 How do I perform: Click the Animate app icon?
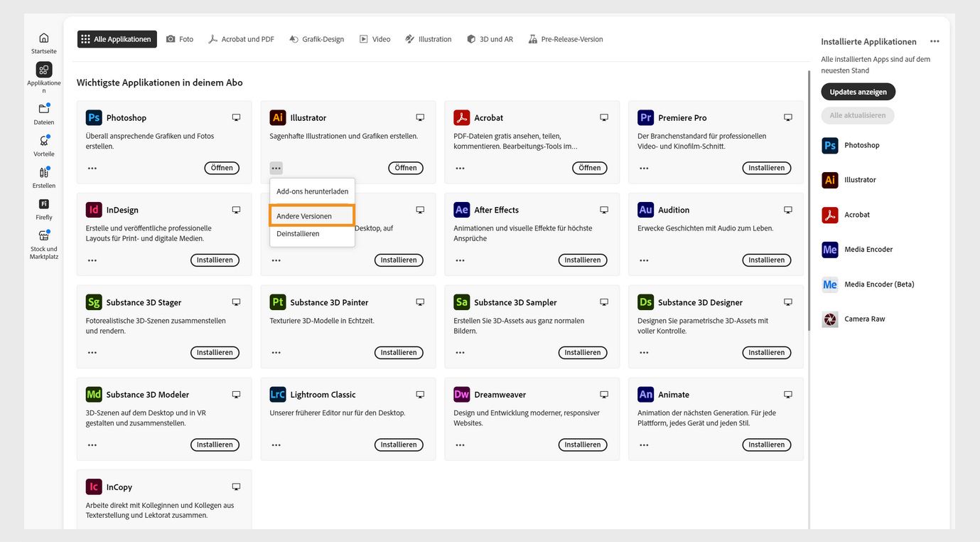[645, 394]
